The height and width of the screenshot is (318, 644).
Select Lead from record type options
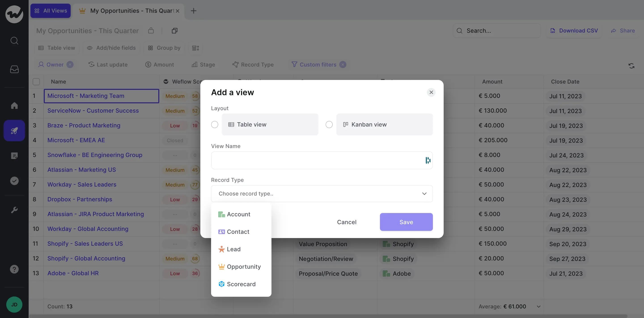[233, 249]
